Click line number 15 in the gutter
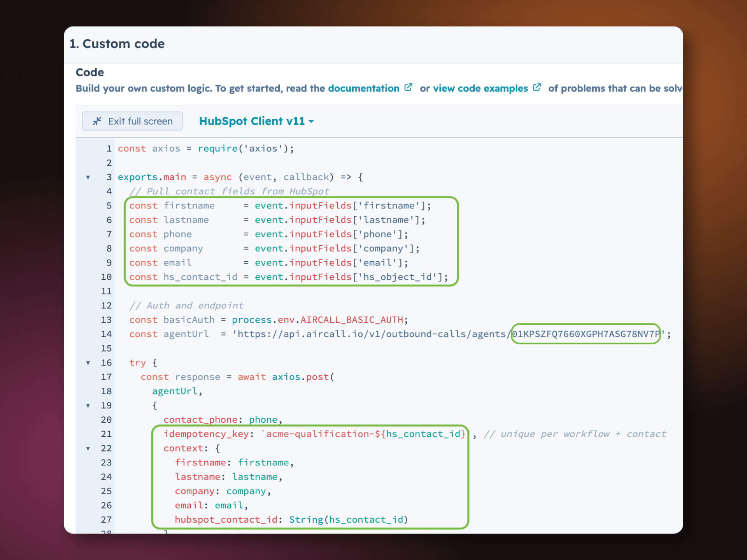Viewport: 747px width, 560px height. [x=106, y=348]
